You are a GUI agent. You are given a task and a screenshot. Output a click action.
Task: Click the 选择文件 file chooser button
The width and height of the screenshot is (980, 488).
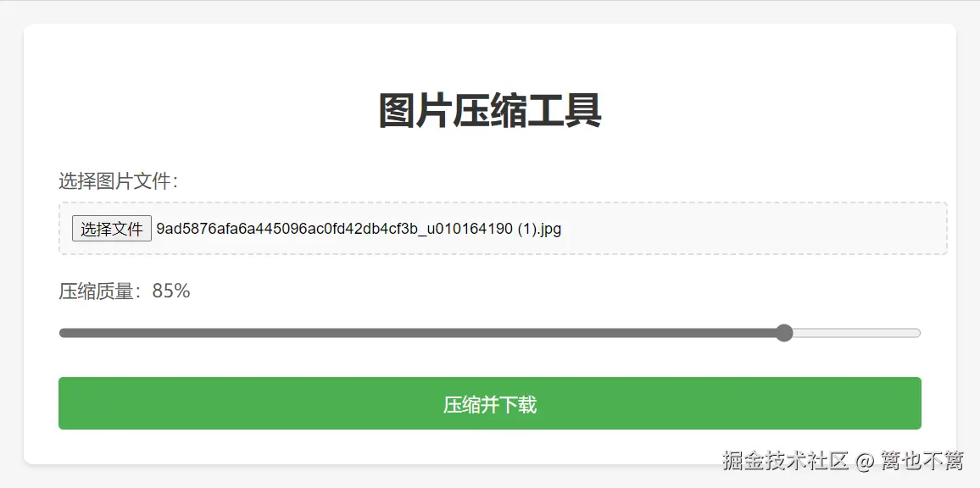112,229
